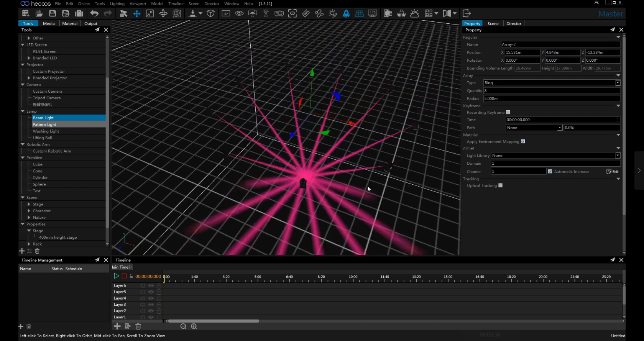Switch to the Scene tab in the right panel
Viewport: 644px width, 341px height.
[493, 23]
